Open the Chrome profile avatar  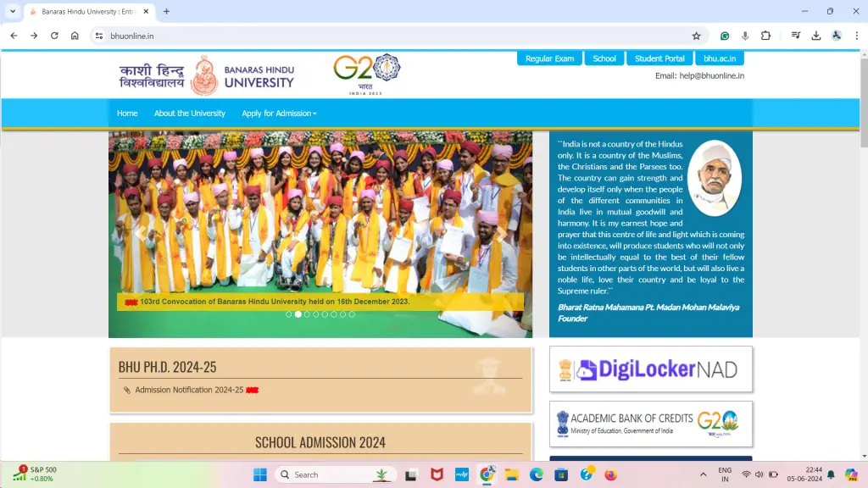[837, 36]
